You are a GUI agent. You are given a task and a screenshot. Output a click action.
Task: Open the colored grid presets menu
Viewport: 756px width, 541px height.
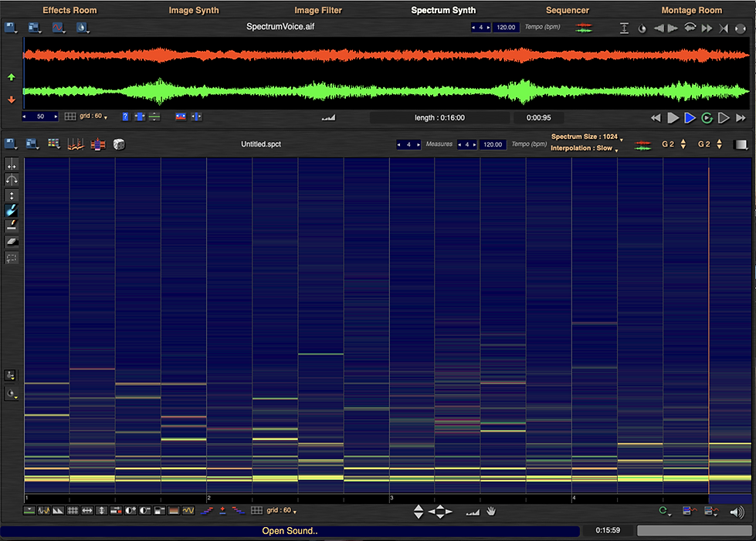[x=53, y=144]
